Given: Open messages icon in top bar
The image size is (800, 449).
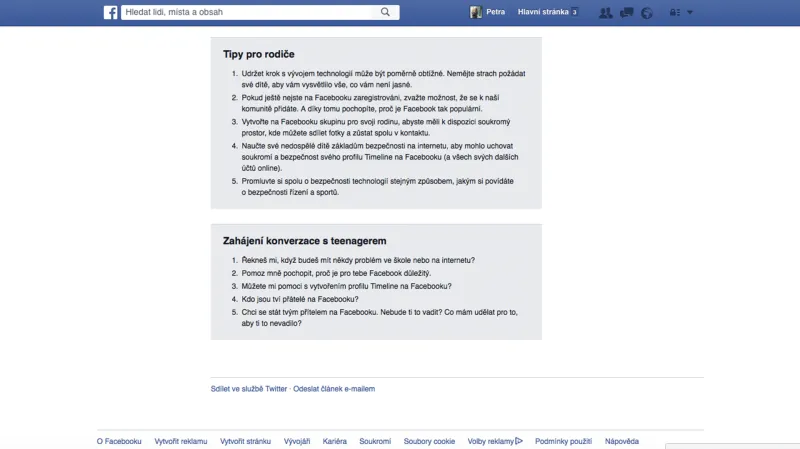Looking at the screenshot, I should click(627, 13).
